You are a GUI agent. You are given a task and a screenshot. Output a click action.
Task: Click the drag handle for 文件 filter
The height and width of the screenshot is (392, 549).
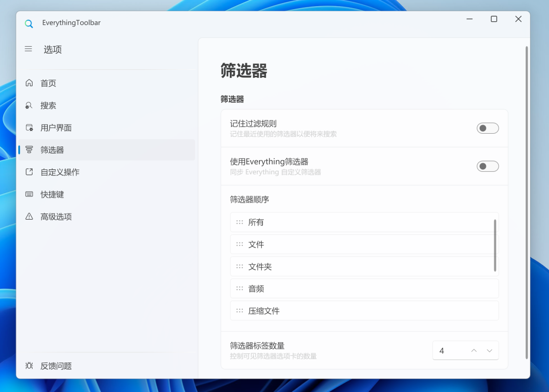239,244
